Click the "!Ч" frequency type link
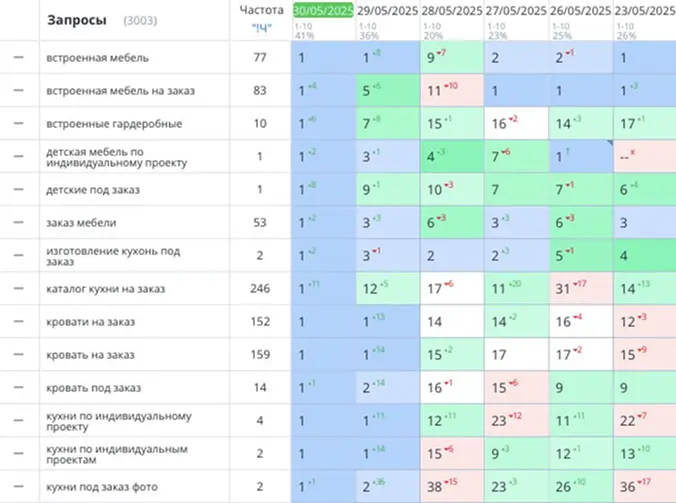 pos(262,28)
